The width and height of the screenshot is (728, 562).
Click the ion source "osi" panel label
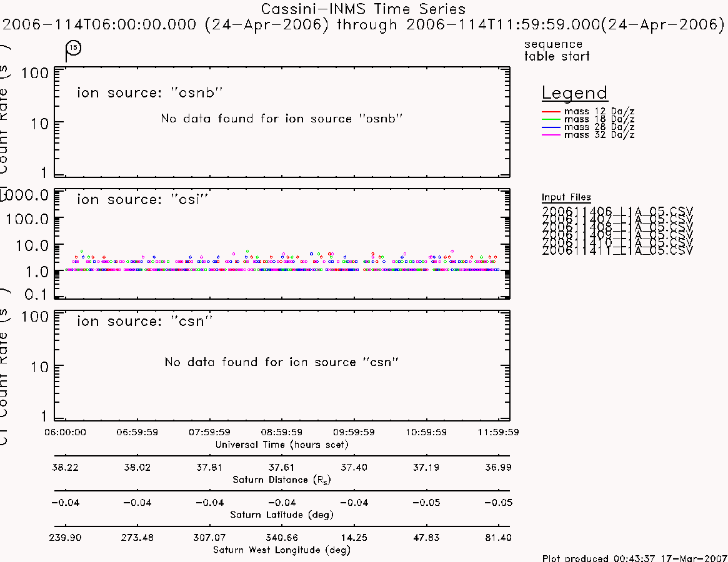pos(142,199)
